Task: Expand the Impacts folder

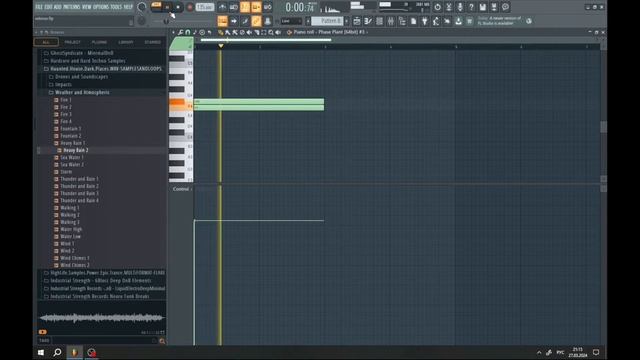Action: [x=63, y=84]
